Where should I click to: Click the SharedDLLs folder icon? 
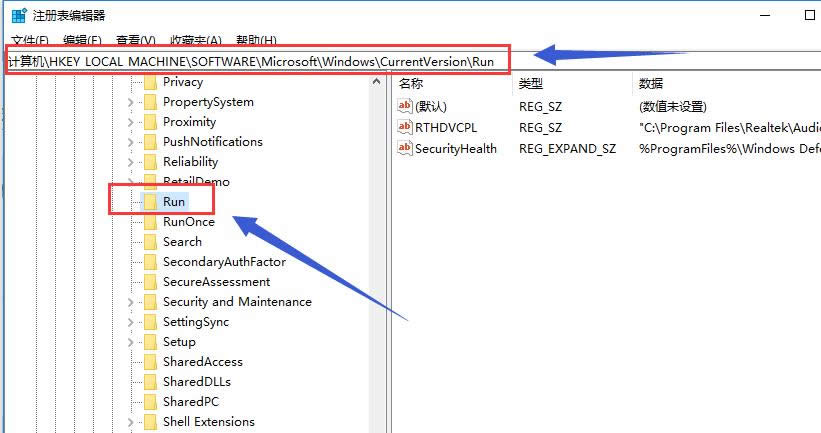pyautogui.click(x=150, y=382)
